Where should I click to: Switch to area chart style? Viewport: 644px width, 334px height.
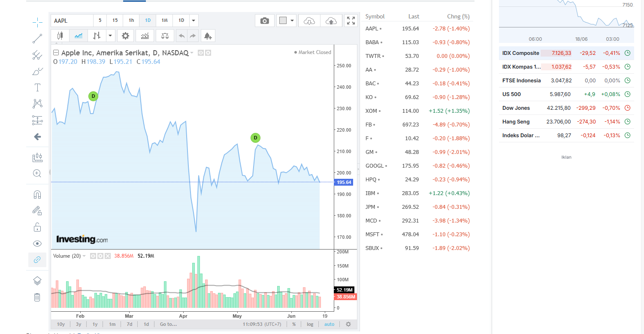coord(78,36)
